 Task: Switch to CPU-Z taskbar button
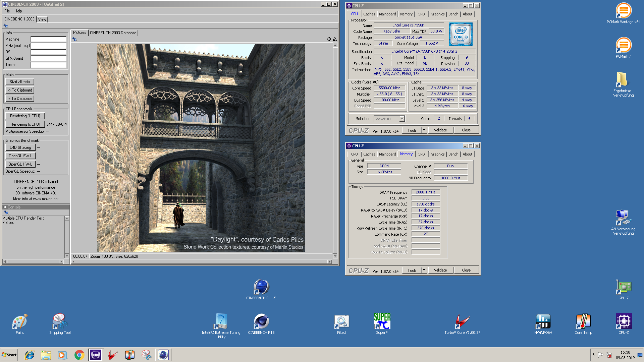[x=96, y=355]
